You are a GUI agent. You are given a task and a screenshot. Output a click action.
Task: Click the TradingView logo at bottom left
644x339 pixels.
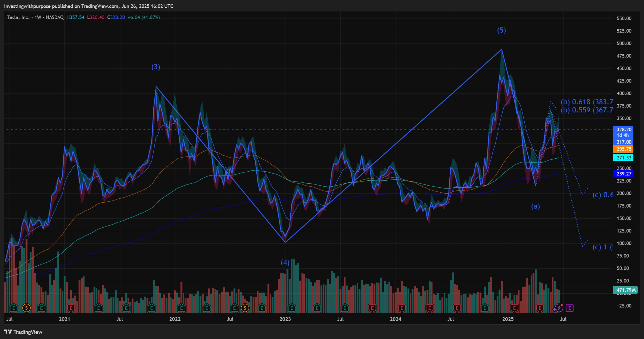pyautogui.click(x=23, y=332)
